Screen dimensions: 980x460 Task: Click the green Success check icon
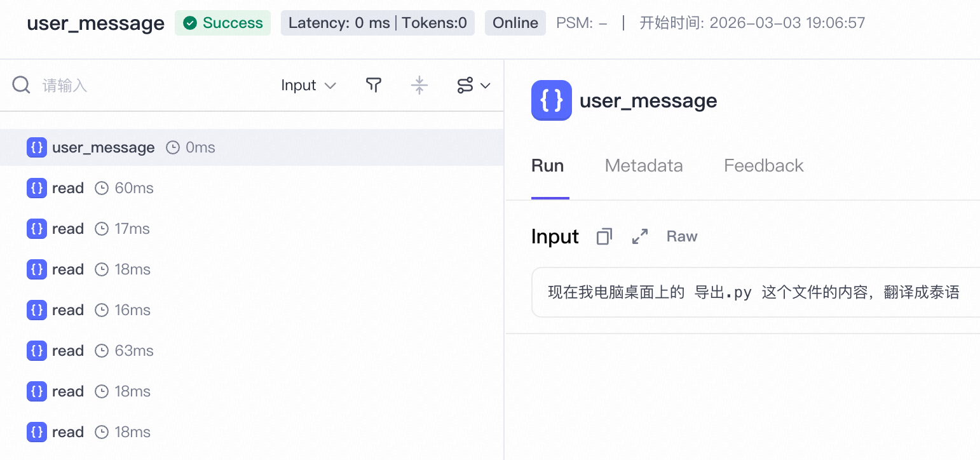click(189, 23)
